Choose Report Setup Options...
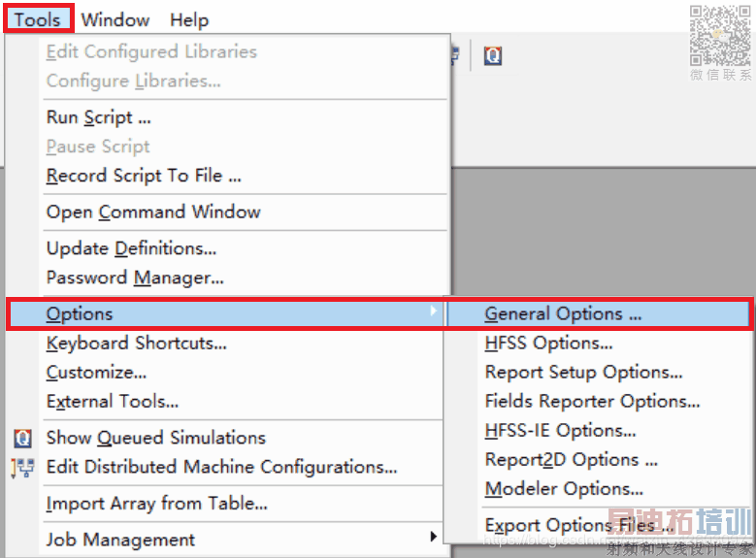Viewport: 756px width, 558px height. tap(583, 372)
